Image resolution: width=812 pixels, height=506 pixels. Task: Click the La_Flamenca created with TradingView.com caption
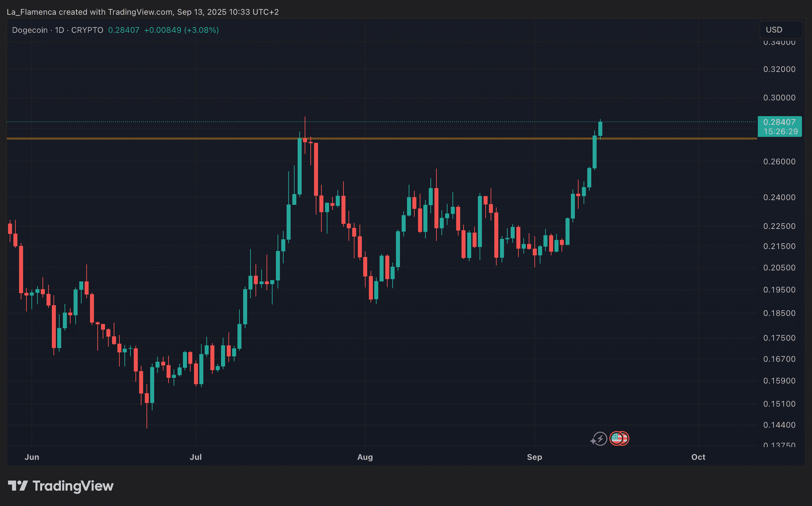click(x=143, y=12)
